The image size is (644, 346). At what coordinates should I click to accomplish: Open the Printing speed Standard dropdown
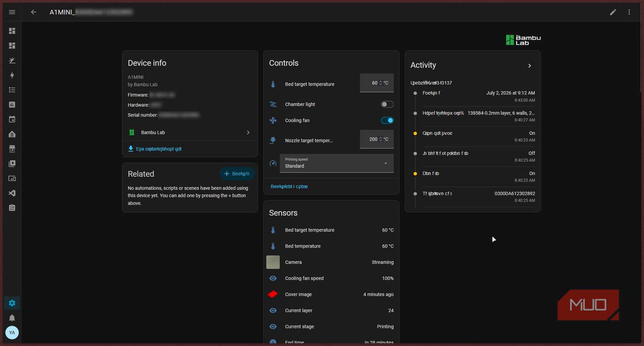(336, 163)
